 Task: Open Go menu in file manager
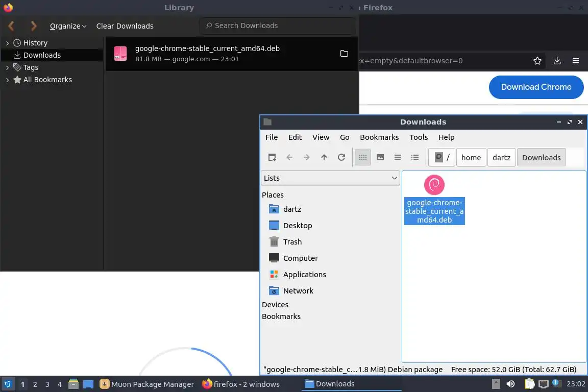[x=345, y=137]
